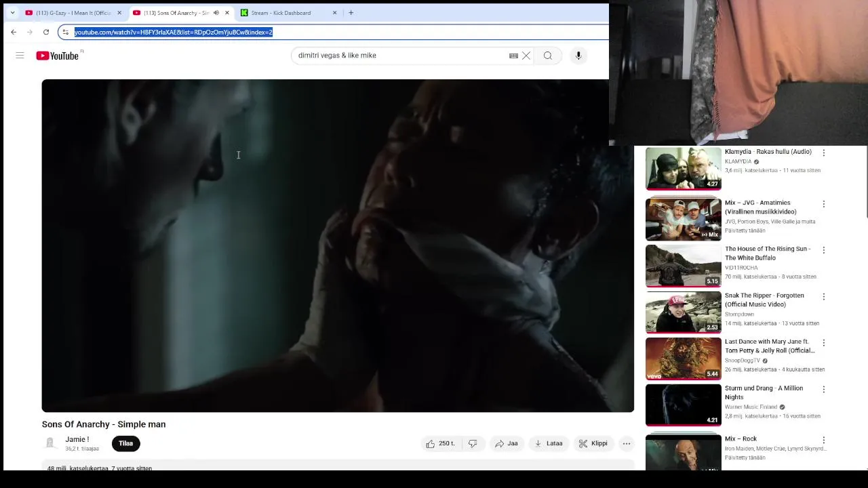Open the YouTube hamburger guide menu
This screenshot has width=868, height=488.
click(20, 56)
